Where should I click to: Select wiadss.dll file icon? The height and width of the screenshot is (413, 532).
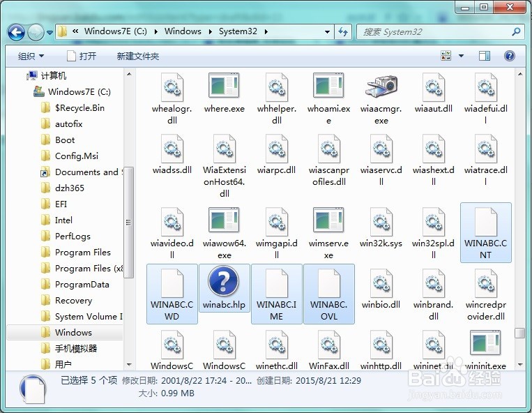coord(172,149)
